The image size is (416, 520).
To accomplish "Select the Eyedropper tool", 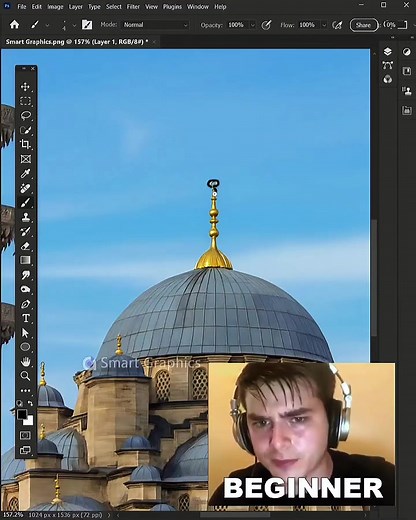I will point(25,173).
